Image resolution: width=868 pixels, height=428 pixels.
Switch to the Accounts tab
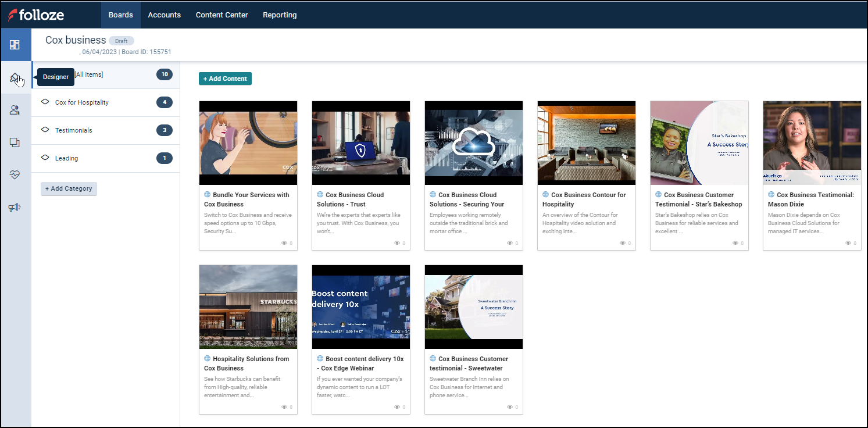pos(165,15)
